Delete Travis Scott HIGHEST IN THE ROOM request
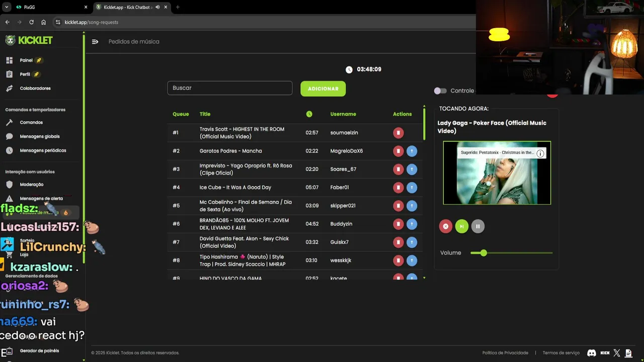This screenshot has width=644, height=362. (x=398, y=133)
